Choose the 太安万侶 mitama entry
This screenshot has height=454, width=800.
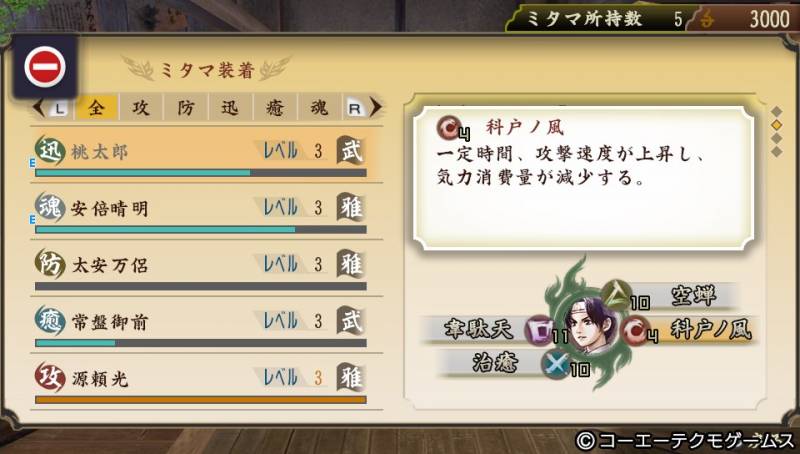(x=206, y=268)
